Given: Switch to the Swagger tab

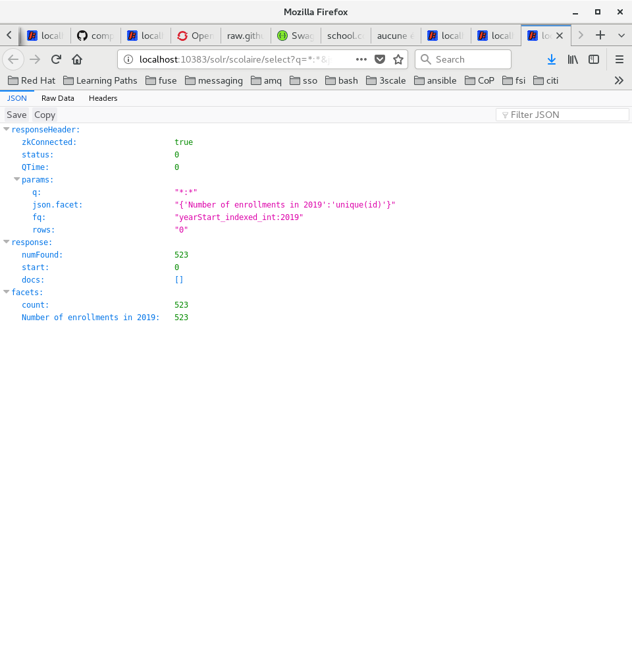Looking at the screenshot, I should tap(296, 36).
